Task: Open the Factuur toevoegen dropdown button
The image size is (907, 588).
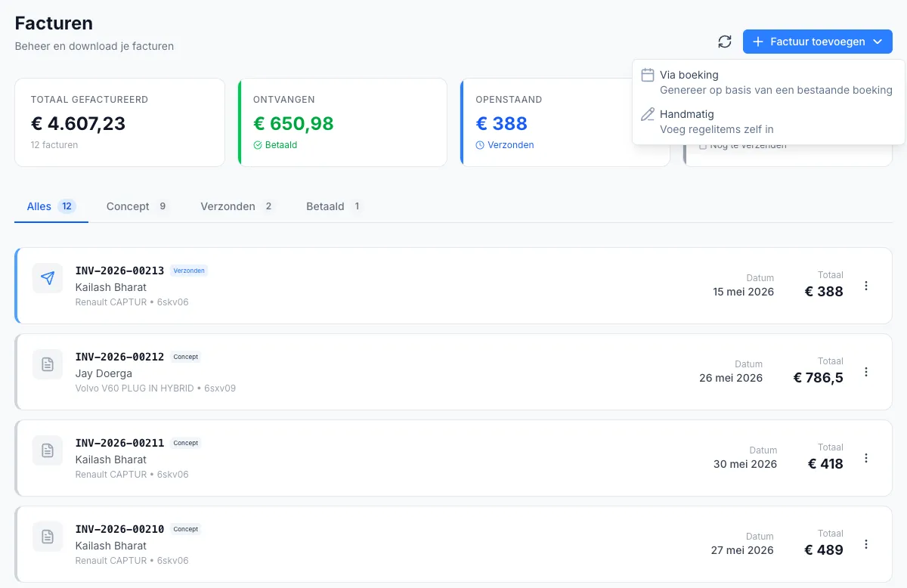Action: click(817, 42)
